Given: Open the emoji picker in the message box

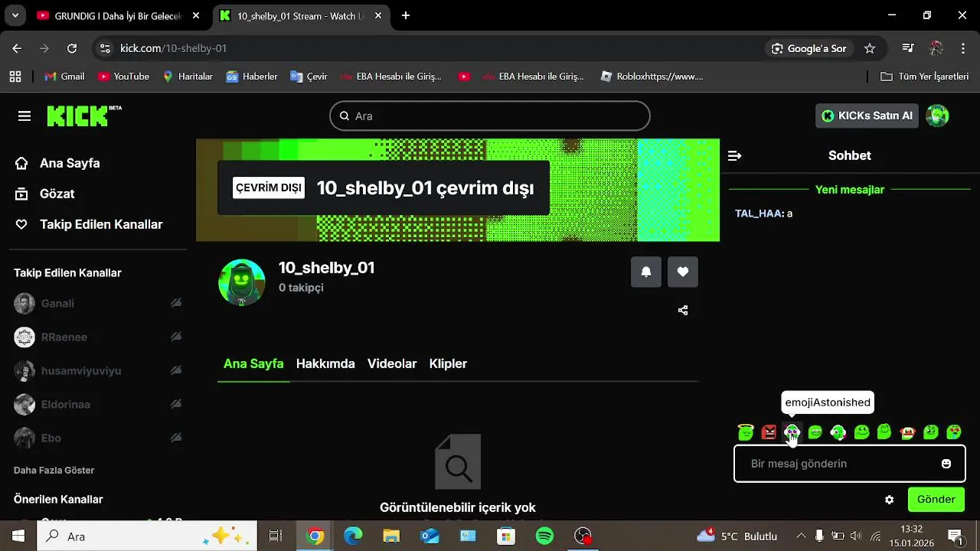Looking at the screenshot, I should [946, 464].
